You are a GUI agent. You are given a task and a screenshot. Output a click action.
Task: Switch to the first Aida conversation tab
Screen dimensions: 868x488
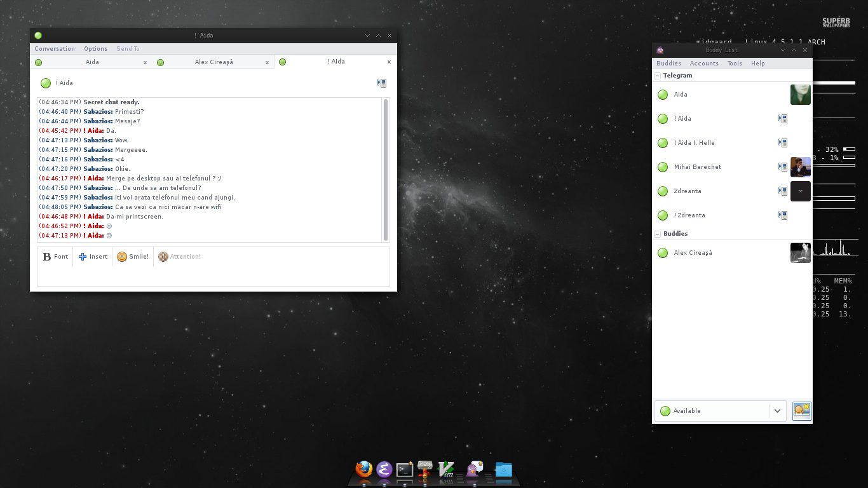[x=92, y=62]
